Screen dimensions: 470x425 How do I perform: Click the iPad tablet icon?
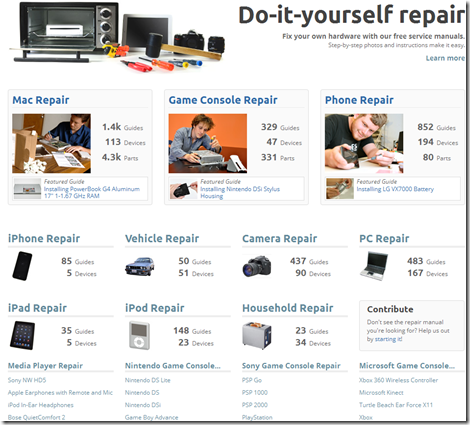22,335
